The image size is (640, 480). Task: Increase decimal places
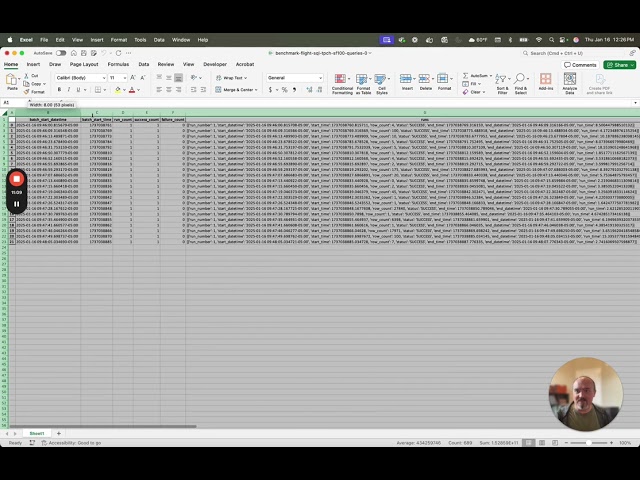[309, 89]
